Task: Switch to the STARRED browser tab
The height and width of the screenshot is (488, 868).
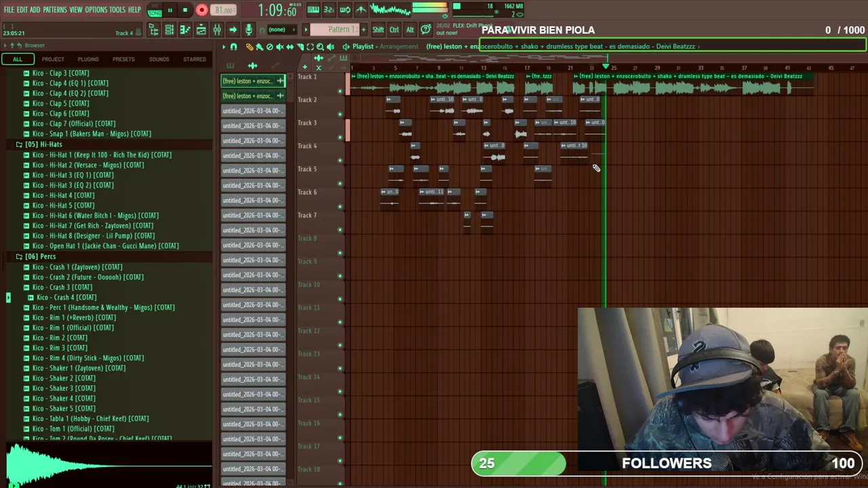Action: (x=195, y=59)
